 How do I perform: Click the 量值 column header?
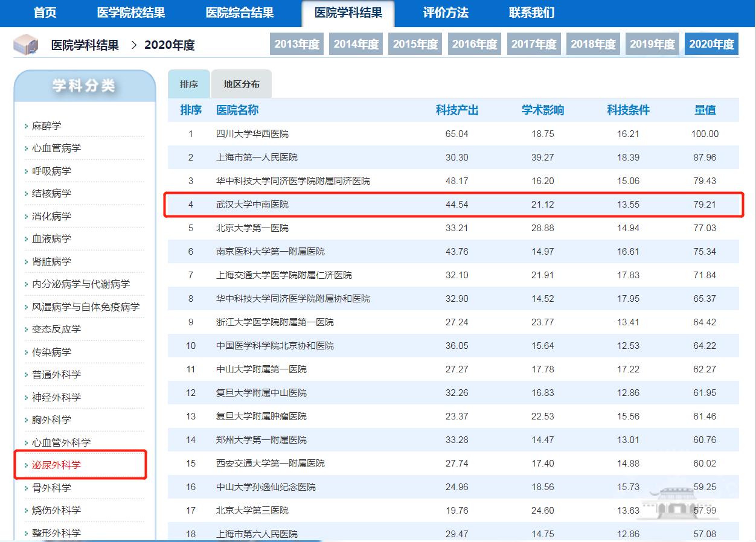point(705,110)
